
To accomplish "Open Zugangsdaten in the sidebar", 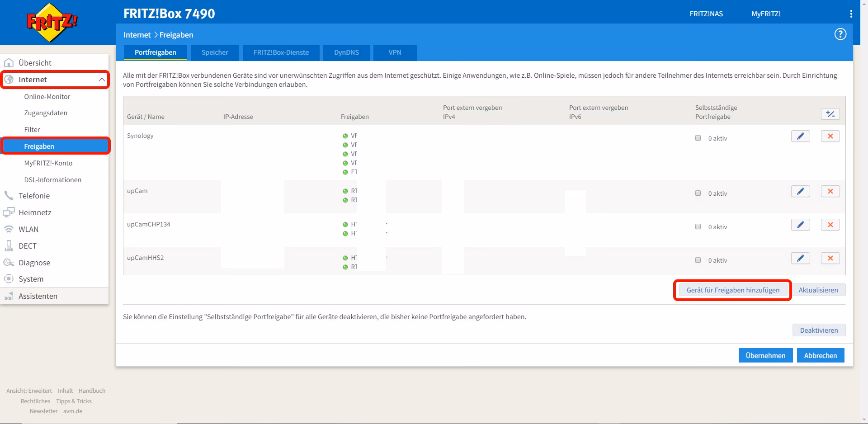I will (x=46, y=113).
